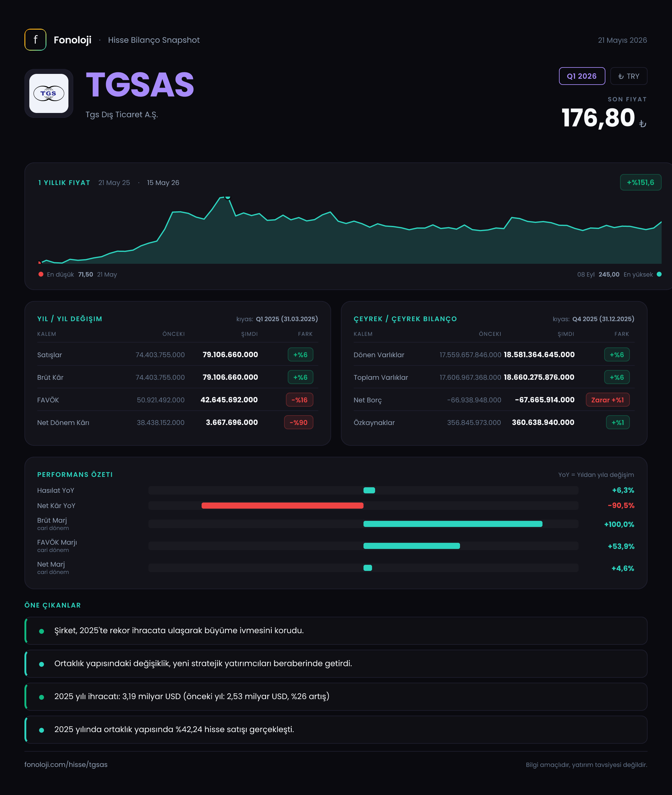The height and width of the screenshot is (795, 672).
Task: Click the +53,9% FAVÖK Marjı value
Action: 621,546
